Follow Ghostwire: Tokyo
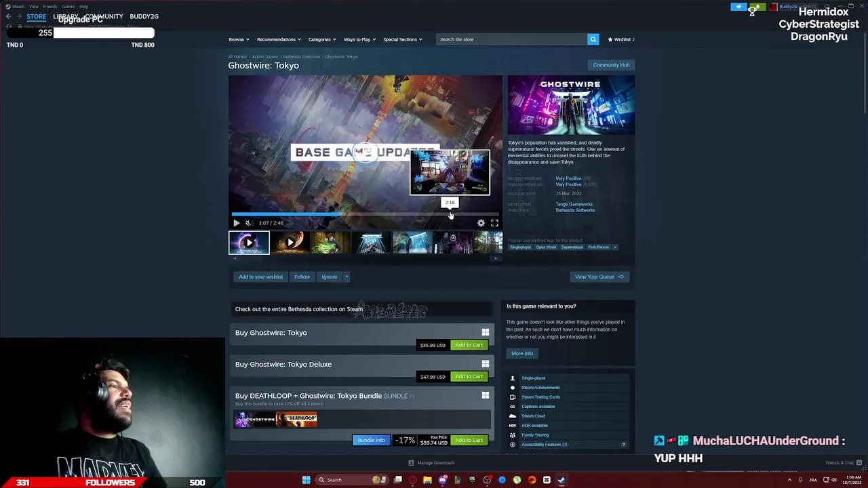This screenshot has height=488, width=868. [x=302, y=277]
